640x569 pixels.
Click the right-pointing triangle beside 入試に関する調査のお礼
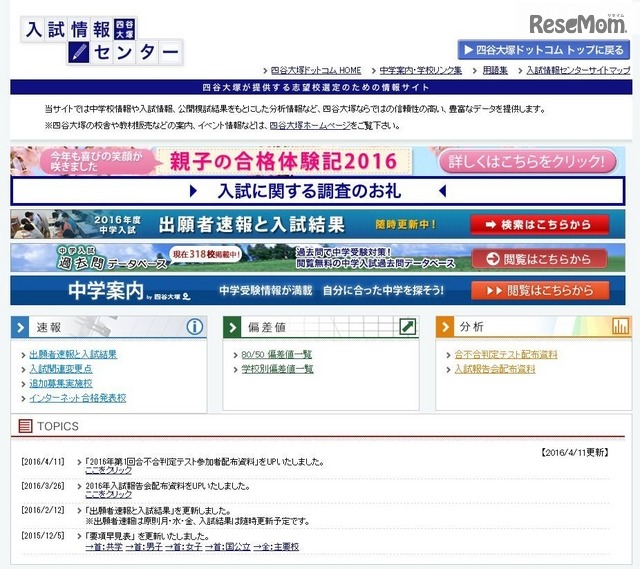(193, 191)
